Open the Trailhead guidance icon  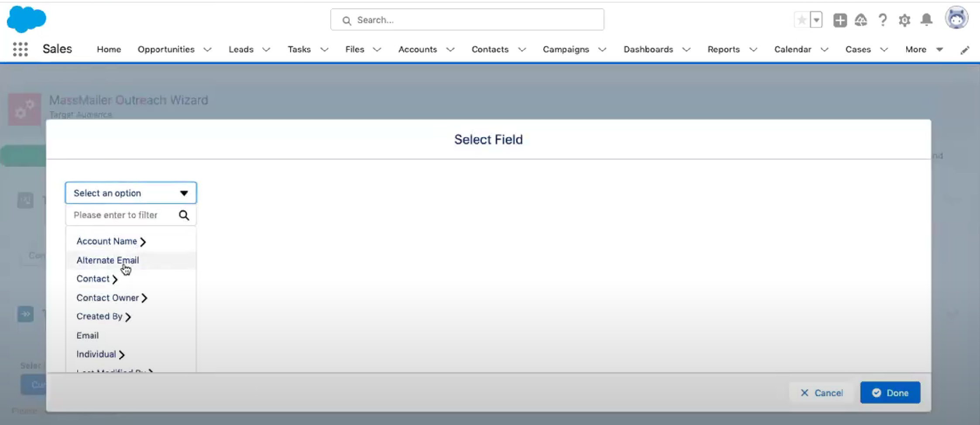(x=861, y=20)
